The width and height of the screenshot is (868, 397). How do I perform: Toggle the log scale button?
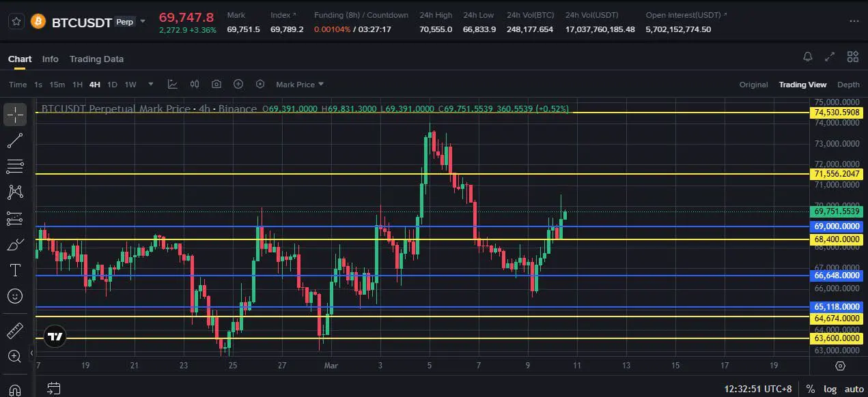[x=829, y=389]
